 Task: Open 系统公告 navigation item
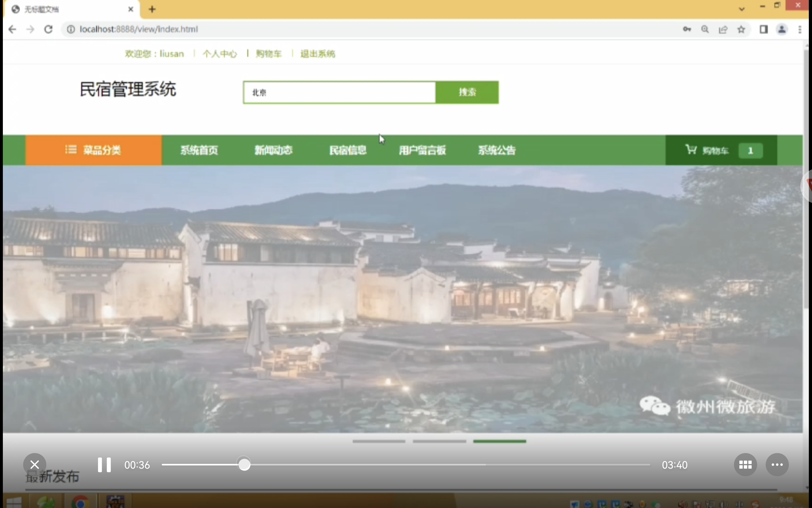(497, 150)
